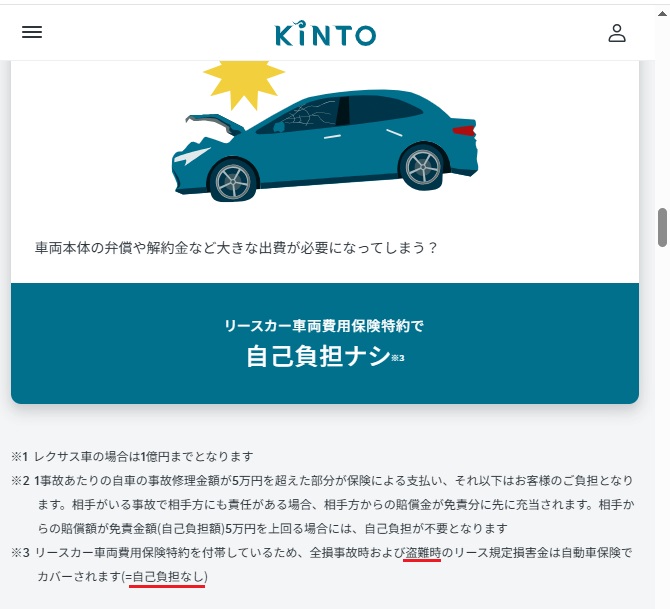Screen dimensions: 670x609
Task: Click the 車両本体の弁償や解約金 question text
Action: pyautogui.click(x=236, y=248)
